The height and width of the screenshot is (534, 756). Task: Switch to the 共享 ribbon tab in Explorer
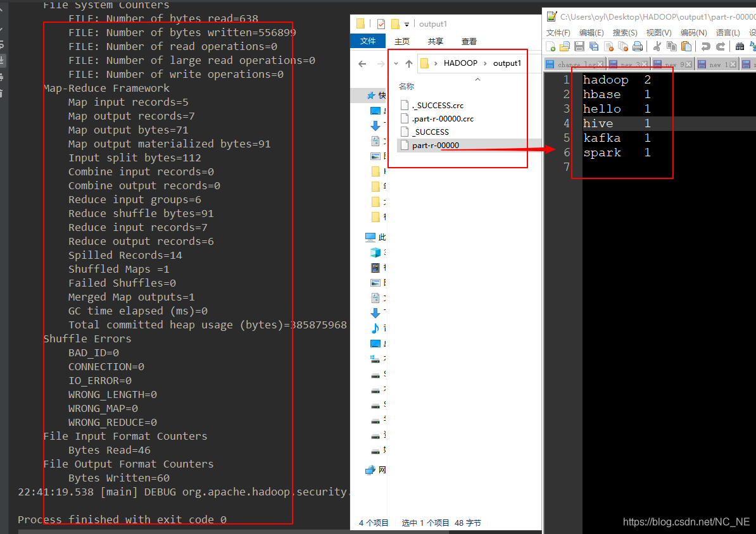click(x=436, y=42)
